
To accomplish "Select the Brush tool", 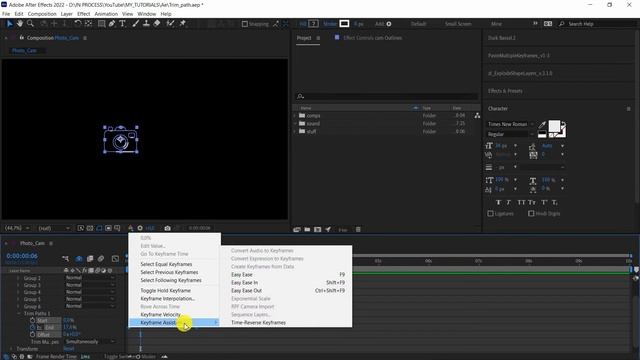I will coord(136,24).
